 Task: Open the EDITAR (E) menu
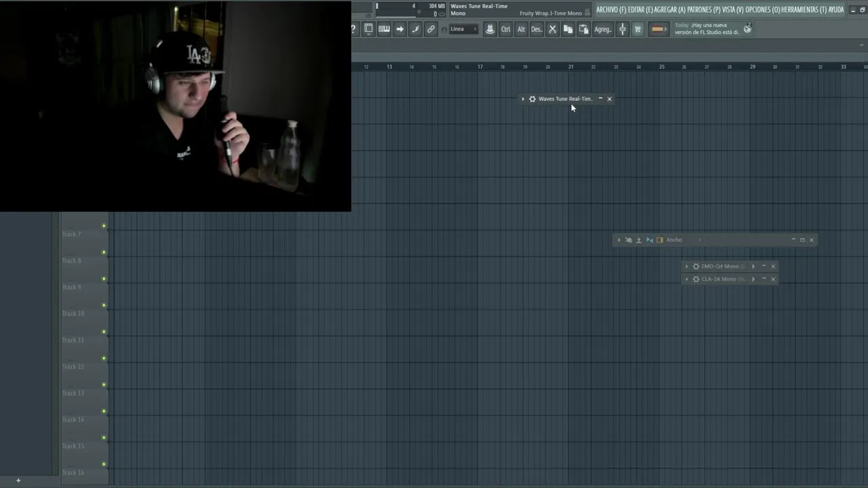[640, 9]
